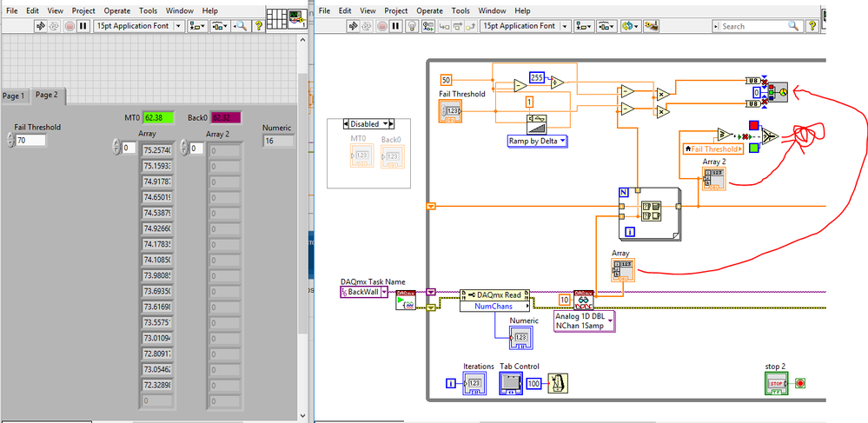Click Step Out button in block diagram

click(472, 26)
